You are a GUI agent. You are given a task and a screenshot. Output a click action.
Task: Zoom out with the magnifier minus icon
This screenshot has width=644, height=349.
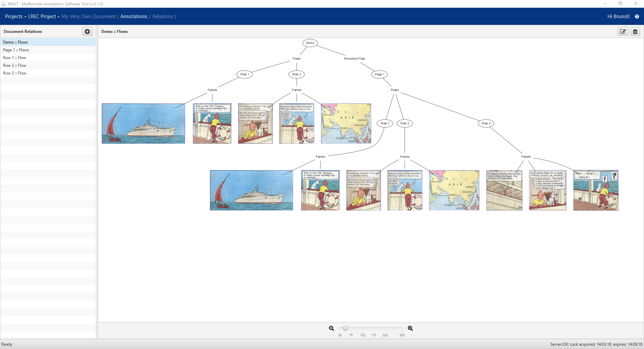(x=331, y=329)
